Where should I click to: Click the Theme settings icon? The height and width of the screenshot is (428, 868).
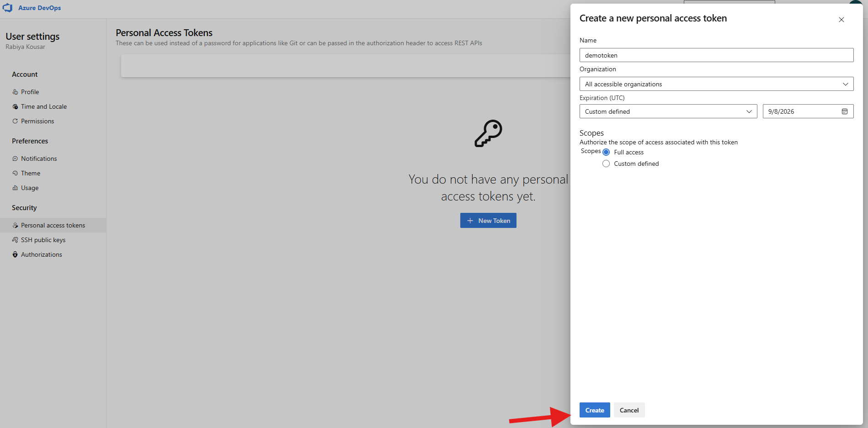(15, 173)
